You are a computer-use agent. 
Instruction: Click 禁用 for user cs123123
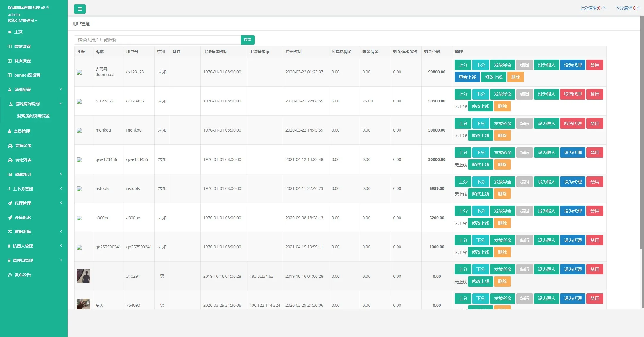594,65
